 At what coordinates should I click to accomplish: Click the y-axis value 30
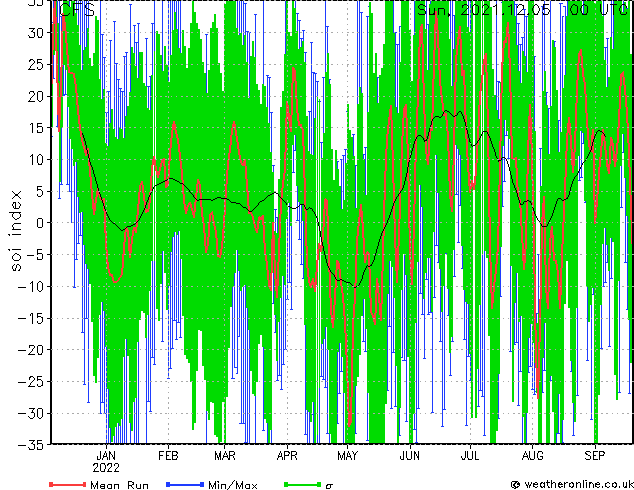(x=35, y=33)
